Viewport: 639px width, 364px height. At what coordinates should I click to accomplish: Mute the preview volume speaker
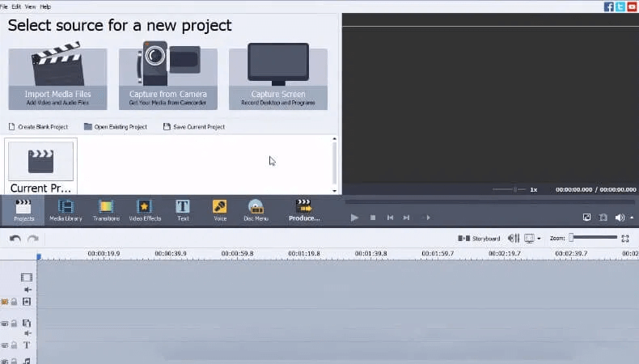(x=620, y=218)
